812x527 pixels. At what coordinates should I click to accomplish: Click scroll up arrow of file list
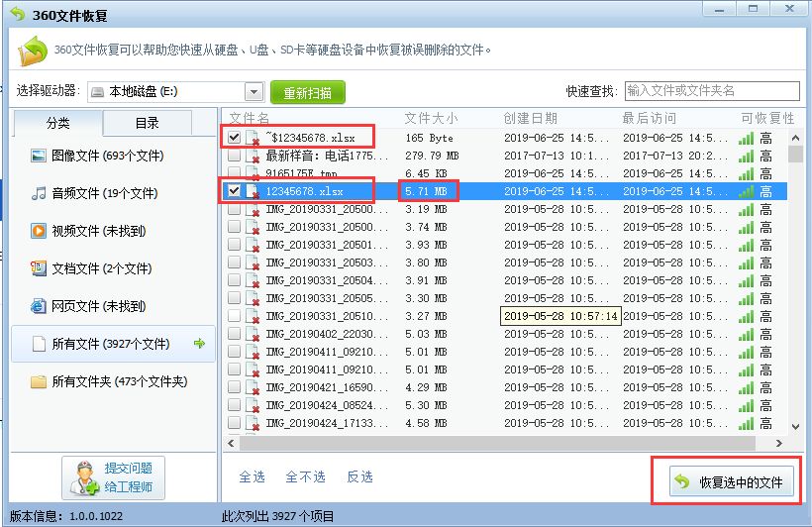pos(795,138)
